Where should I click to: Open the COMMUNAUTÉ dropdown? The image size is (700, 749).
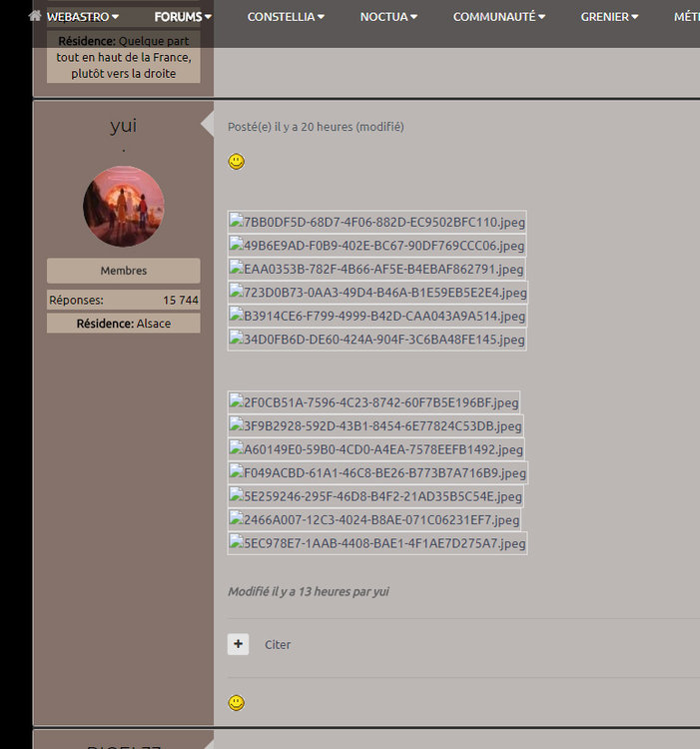click(x=499, y=17)
